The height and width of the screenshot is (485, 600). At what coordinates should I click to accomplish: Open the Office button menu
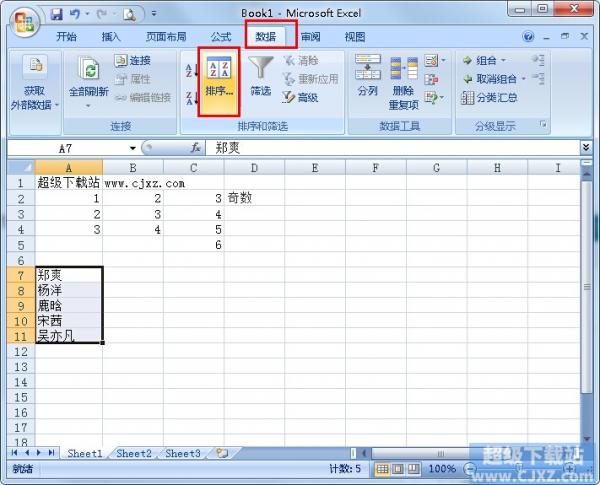click(24, 22)
